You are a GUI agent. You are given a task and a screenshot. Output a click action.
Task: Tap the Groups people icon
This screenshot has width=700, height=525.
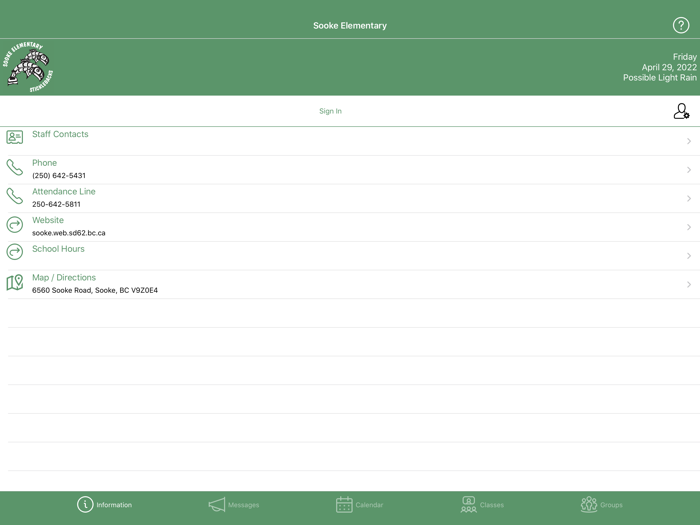coord(589,504)
